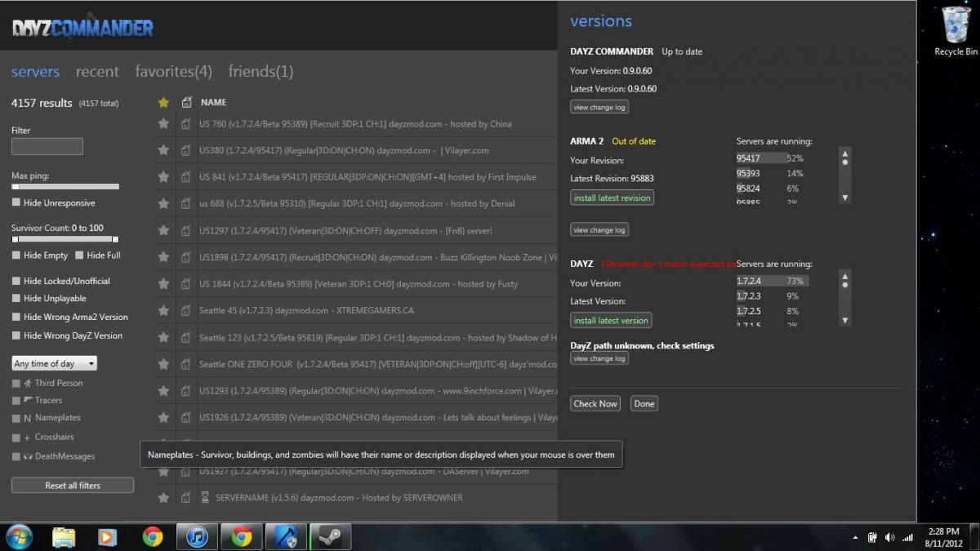The image size is (980, 551).
Task: Click the Filter text input field
Action: pyautogui.click(x=47, y=146)
